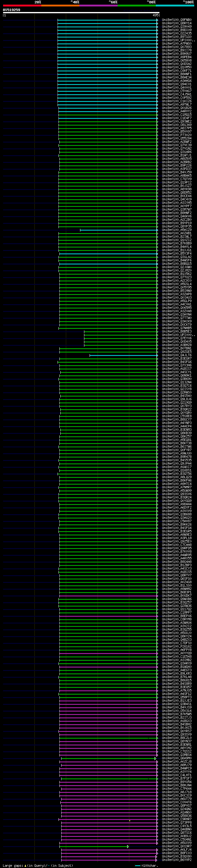This screenshot has width=197, height=868.
Task: Open the UniRef100_Q0DSA2 hit
Action: tap(177, 64)
